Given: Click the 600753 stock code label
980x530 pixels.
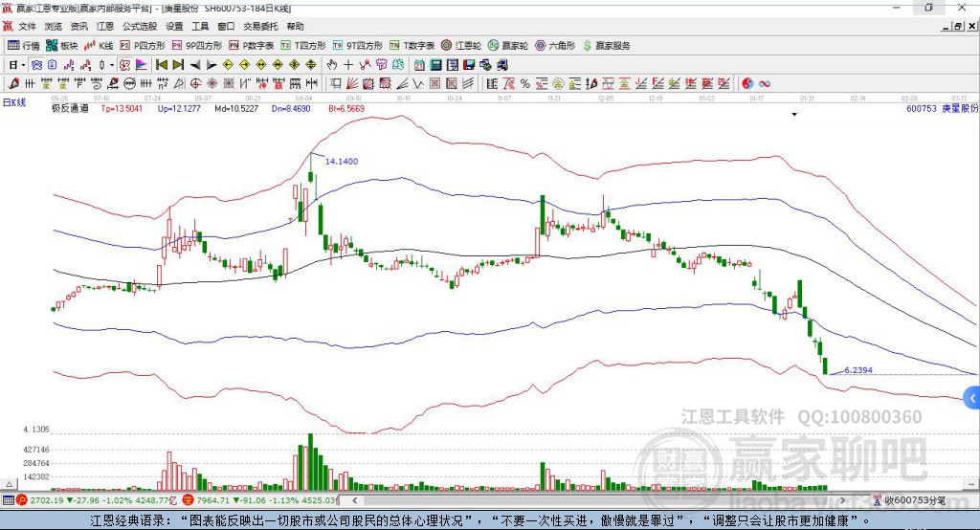Looking at the screenshot, I should [922, 108].
